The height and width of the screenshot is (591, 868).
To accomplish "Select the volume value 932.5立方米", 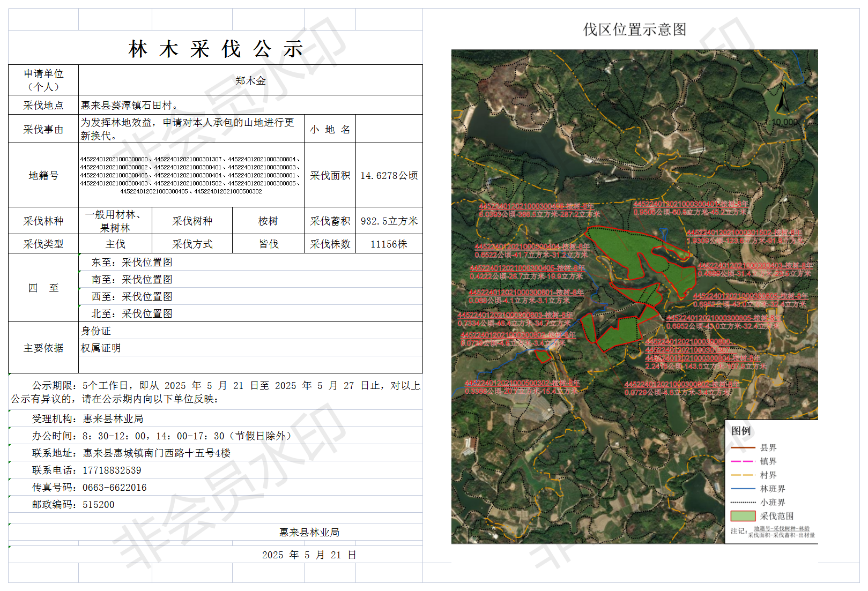I will [389, 221].
